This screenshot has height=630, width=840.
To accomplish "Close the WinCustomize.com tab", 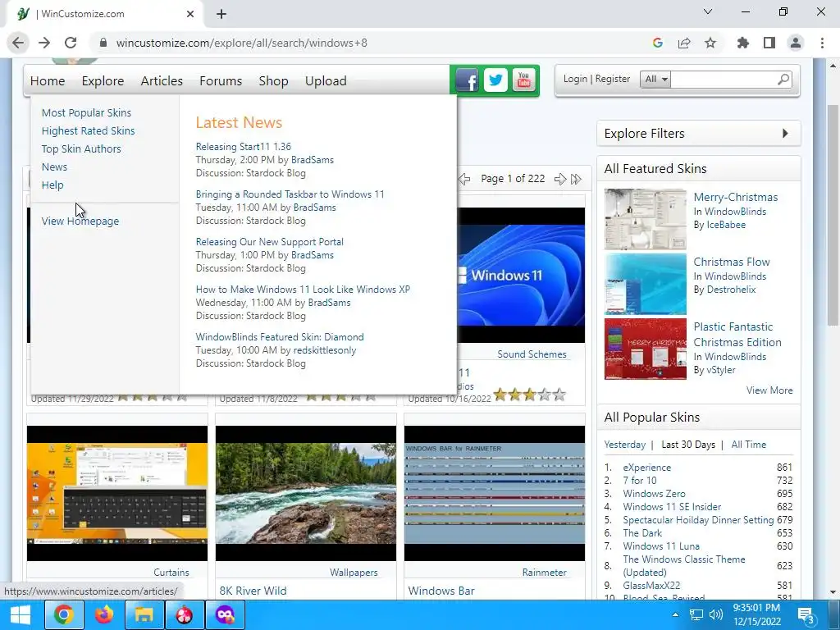I will point(190,14).
